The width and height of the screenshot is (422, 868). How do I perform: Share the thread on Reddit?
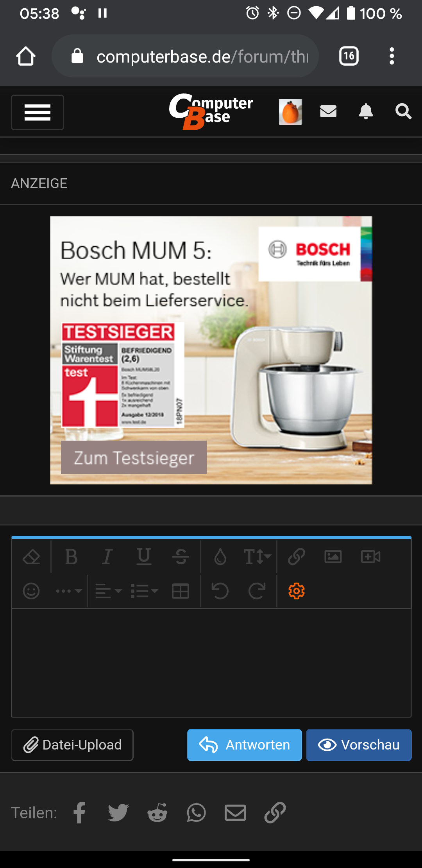[x=157, y=813]
